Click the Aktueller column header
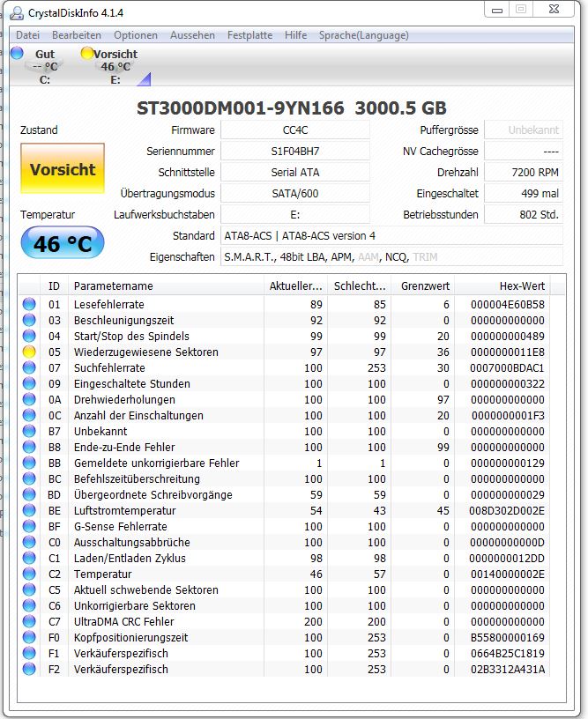The height and width of the screenshot is (719, 588). pyautogui.click(x=295, y=286)
